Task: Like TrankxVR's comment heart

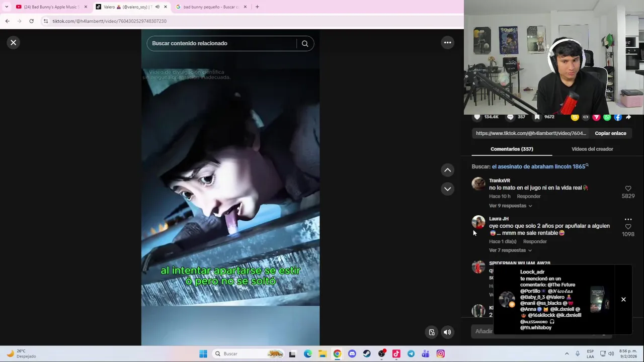Action: coord(628,189)
